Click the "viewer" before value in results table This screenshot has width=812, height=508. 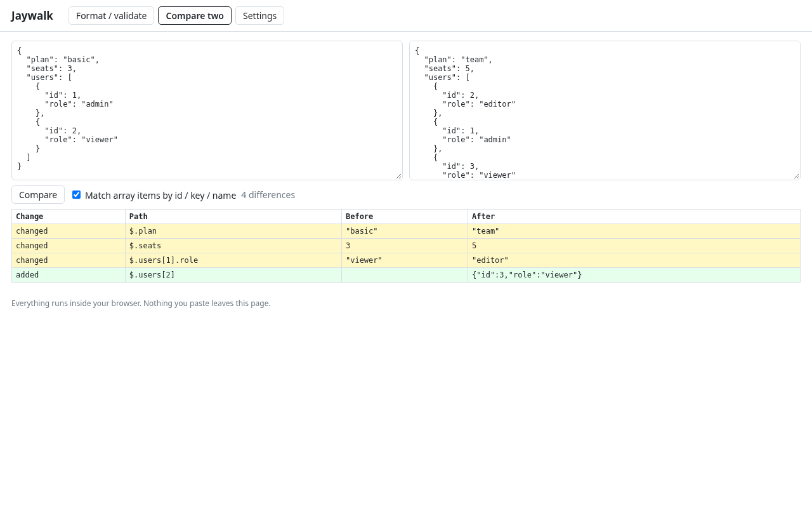pyautogui.click(x=405, y=260)
